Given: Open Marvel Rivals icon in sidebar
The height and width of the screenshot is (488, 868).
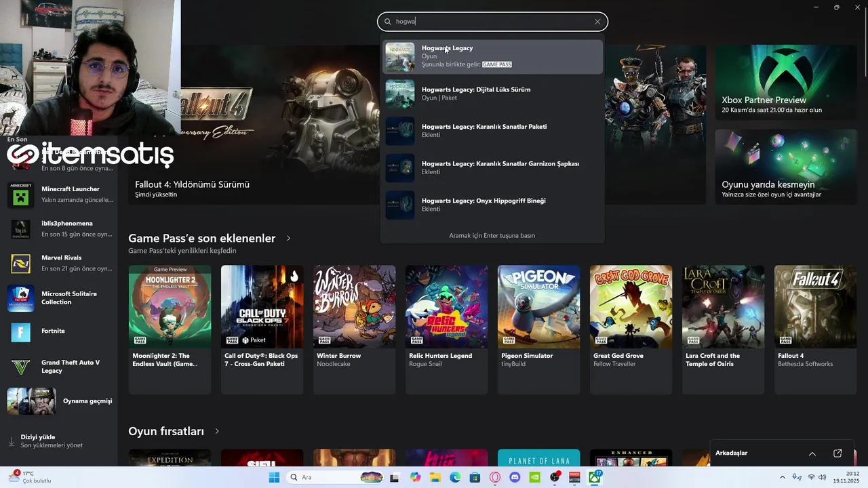Looking at the screenshot, I should pos(20,263).
